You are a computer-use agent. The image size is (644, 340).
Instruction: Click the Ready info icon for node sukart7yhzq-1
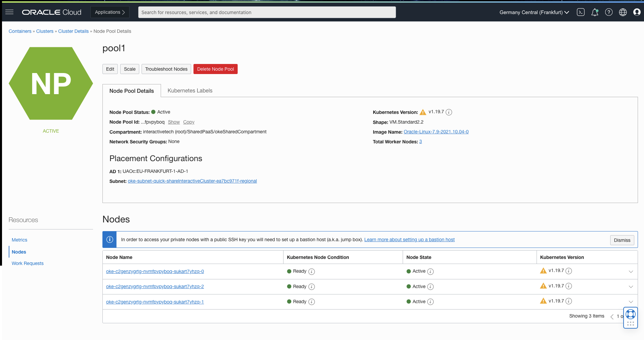tap(312, 302)
